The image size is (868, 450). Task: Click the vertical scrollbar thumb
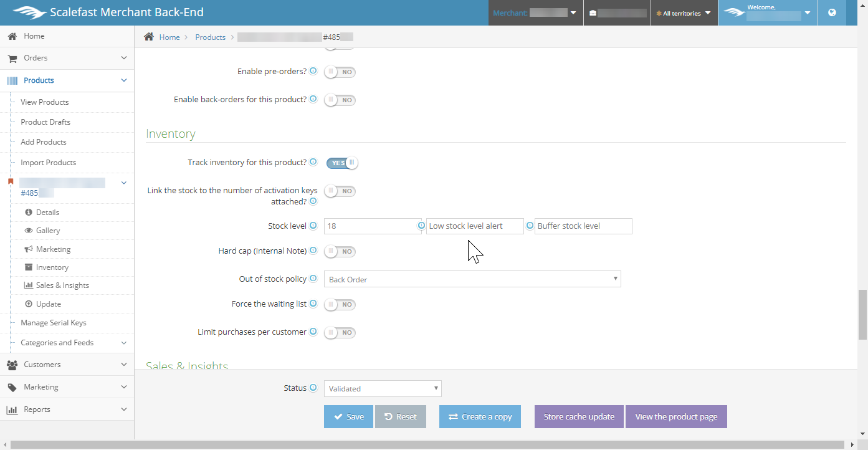(x=862, y=315)
